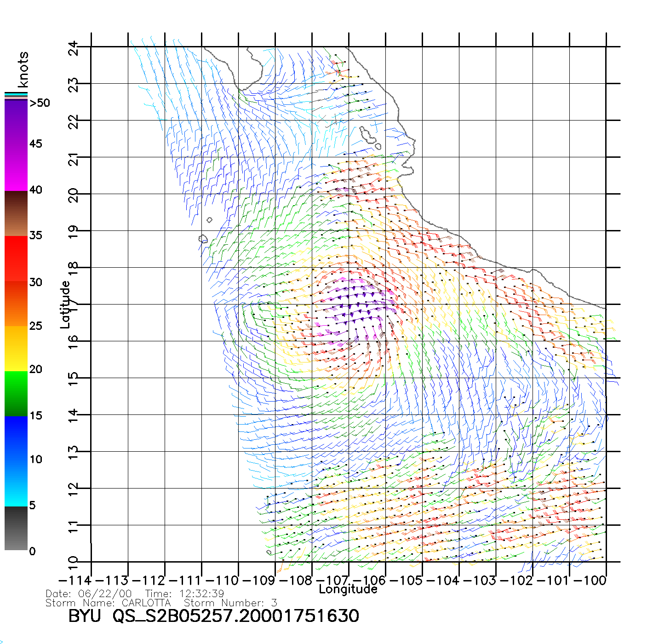Select the brown 35–40 knot legend segment
Image resolution: width=653 pixels, height=644 pixels.
click(16, 213)
